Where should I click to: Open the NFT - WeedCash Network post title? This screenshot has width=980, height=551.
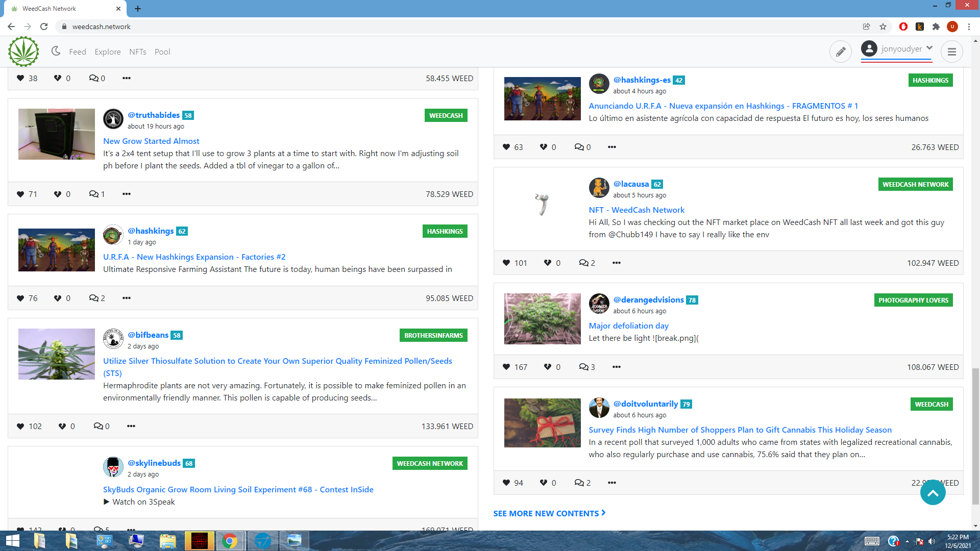click(636, 210)
